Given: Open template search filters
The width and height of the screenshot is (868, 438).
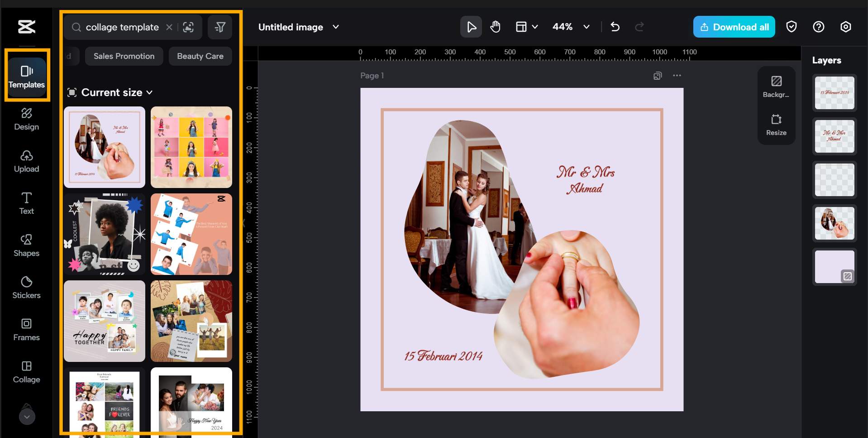Looking at the screenshot, I should click(220, 27).
